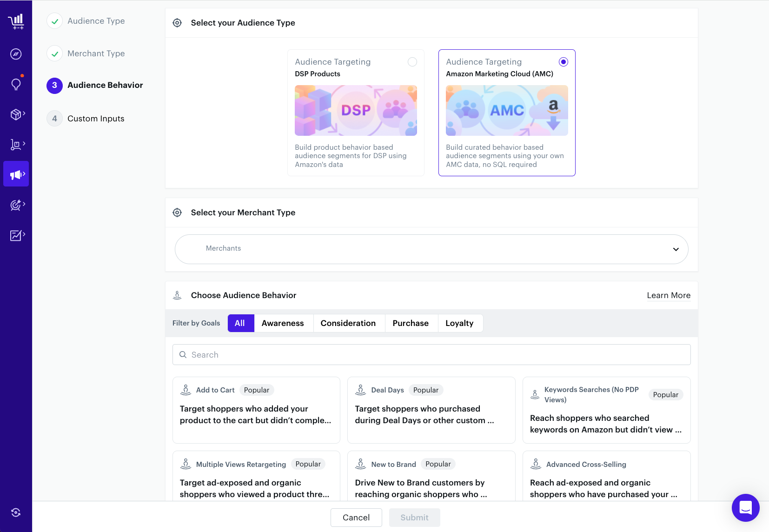This screenshot has height=532, width=769.
Task: Expand the products sidebar chevron
Action: click(x=24, y=113)
